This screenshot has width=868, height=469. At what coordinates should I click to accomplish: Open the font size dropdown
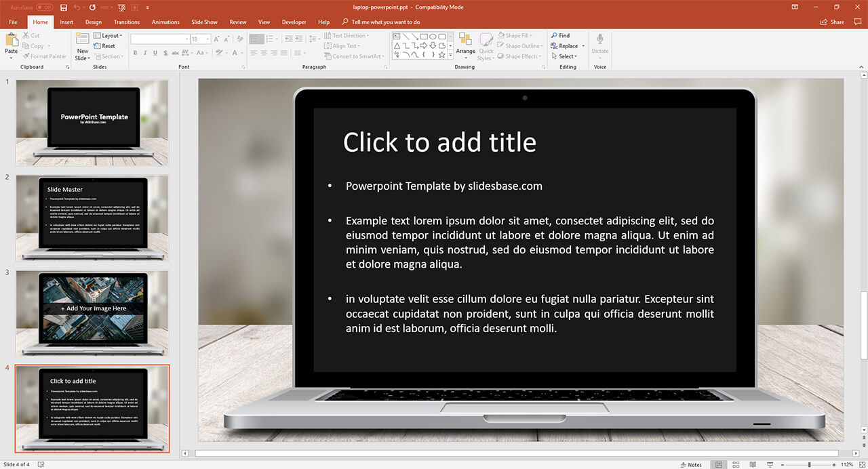(x=206, y=39)
